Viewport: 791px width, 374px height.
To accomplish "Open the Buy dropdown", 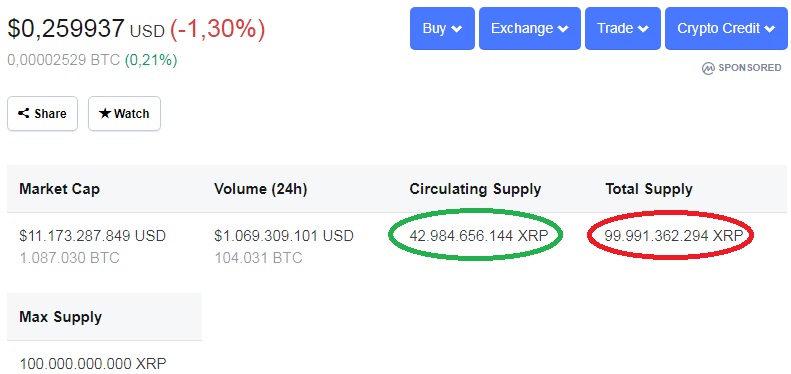I will (x=442, y=28).
